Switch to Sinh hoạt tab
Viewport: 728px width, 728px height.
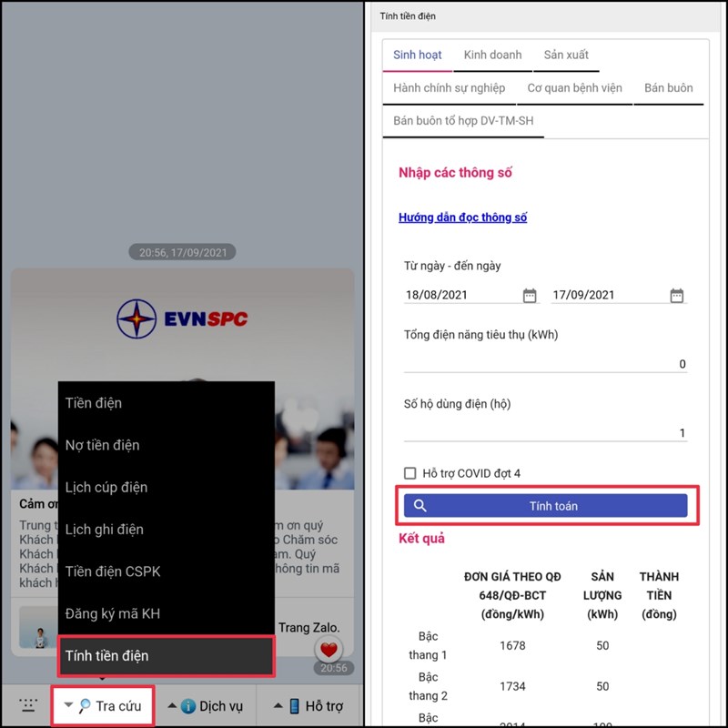417,56
